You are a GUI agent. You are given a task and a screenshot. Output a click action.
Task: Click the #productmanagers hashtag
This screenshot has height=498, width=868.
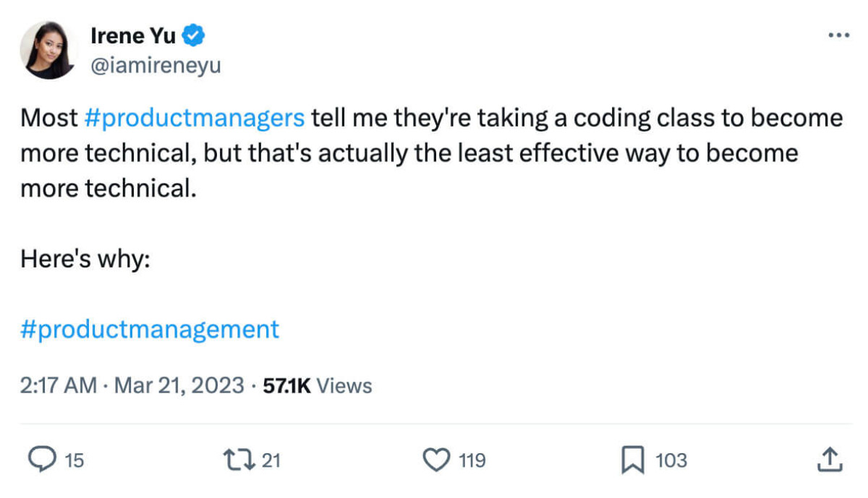(195, 118)
